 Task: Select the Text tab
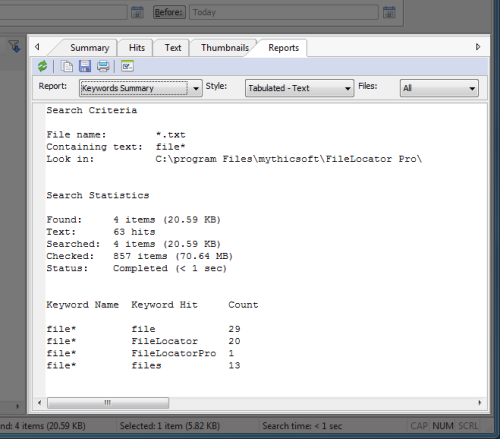[173, 48]
